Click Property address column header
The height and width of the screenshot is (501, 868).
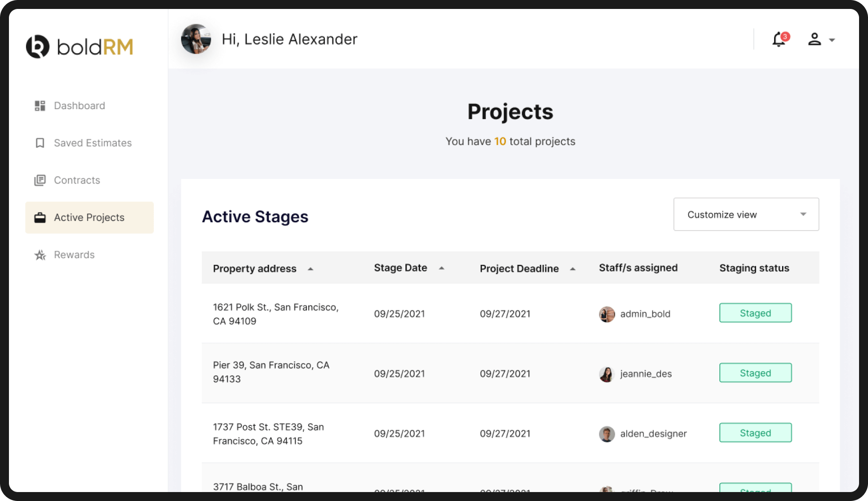coord(255,268)
